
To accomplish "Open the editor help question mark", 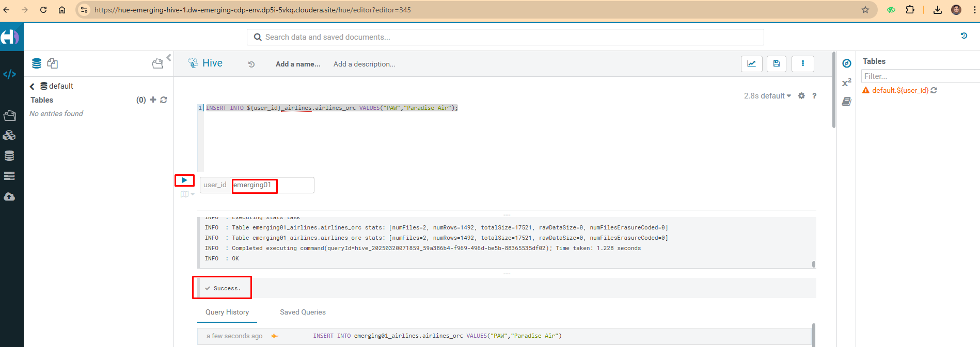I will pyautogui.click(x=814, y=96).
